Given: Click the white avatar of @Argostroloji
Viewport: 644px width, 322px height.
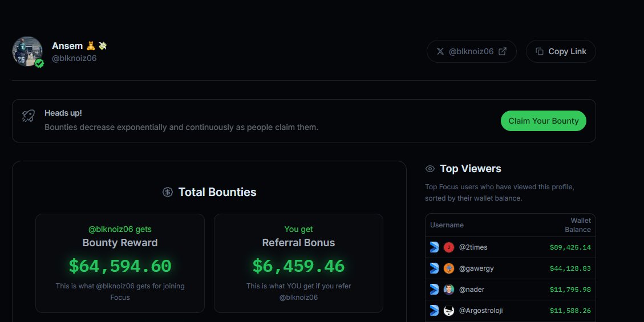Looking at the screenshot, I should click(x=449, y=311).
